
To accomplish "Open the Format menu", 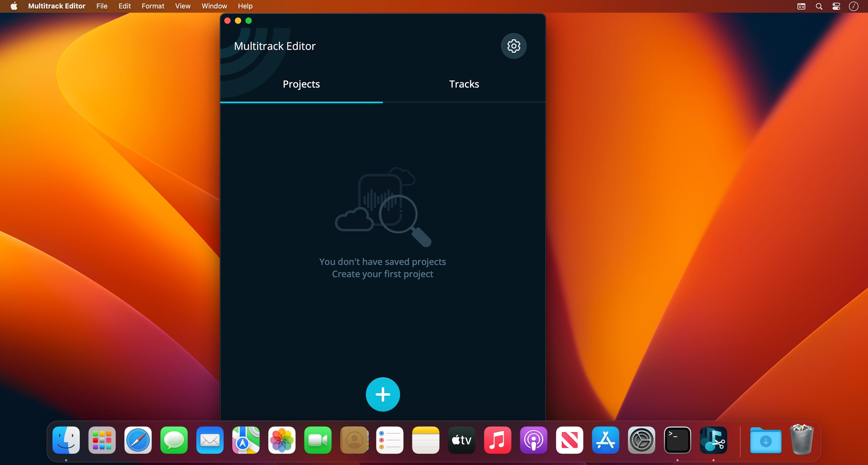I will 153,6.
